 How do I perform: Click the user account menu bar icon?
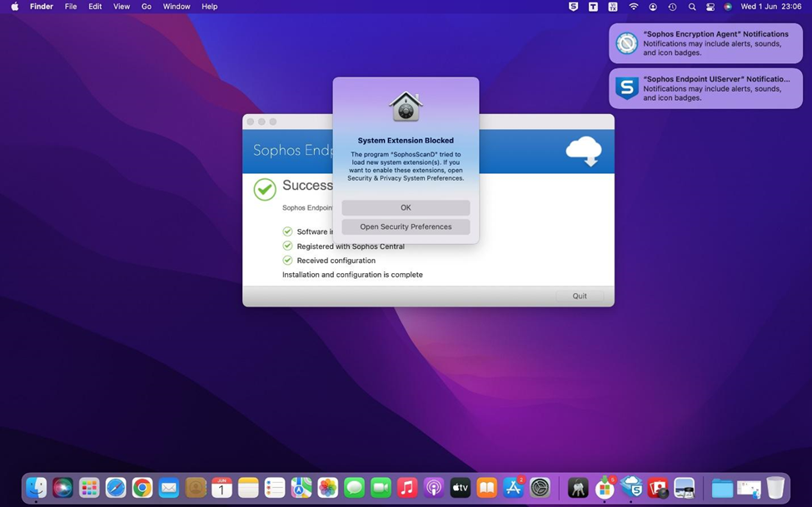[653, 7]
